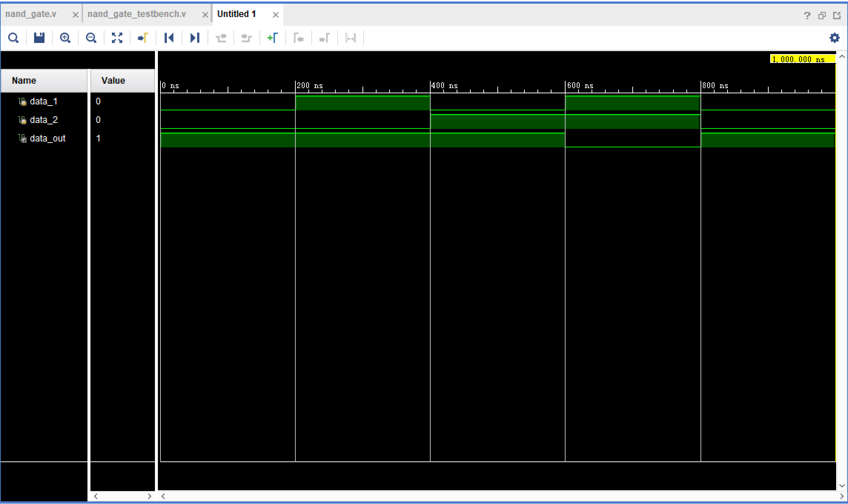Image resolution: width=848 pixels, height=504 pixels.
Task: Open help question mark icon
Action: pos(807,16)
